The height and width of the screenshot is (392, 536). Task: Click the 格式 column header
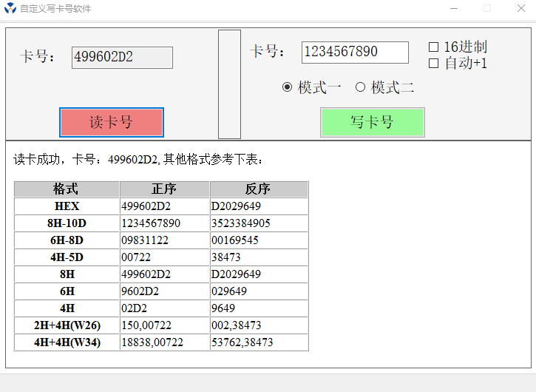[x=67, y=189]
